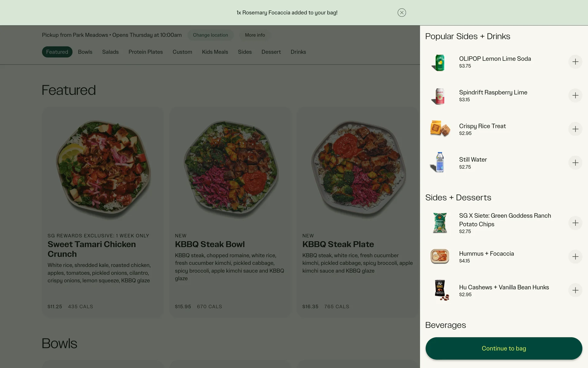Image resolution: width=588 pixels, height=368 pixels.
Task: Add Still Water with plus icon
Action: [575, 163]
